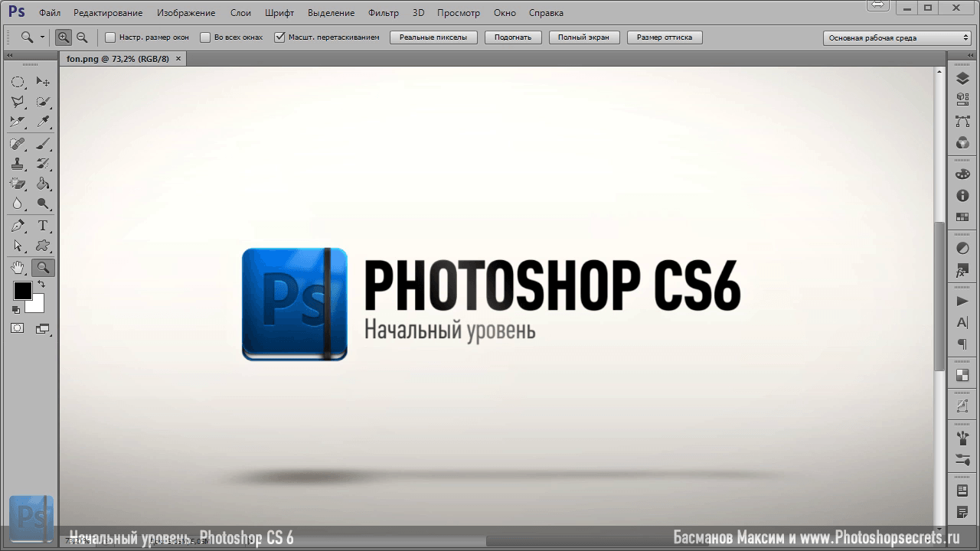Choose the Path Selection tool
This screenshot has height=551, width=980.
pyautogui.click(x=18, y=246)
